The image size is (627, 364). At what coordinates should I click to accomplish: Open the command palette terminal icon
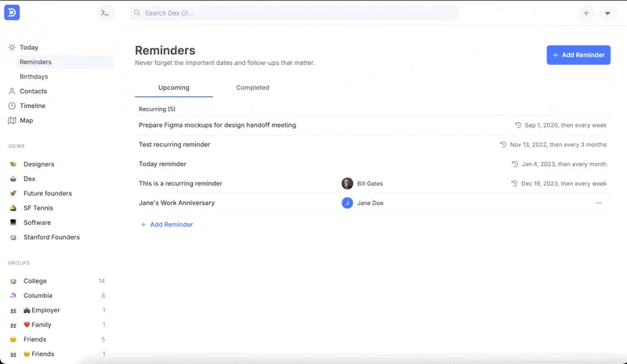click(x=105, y=13)
